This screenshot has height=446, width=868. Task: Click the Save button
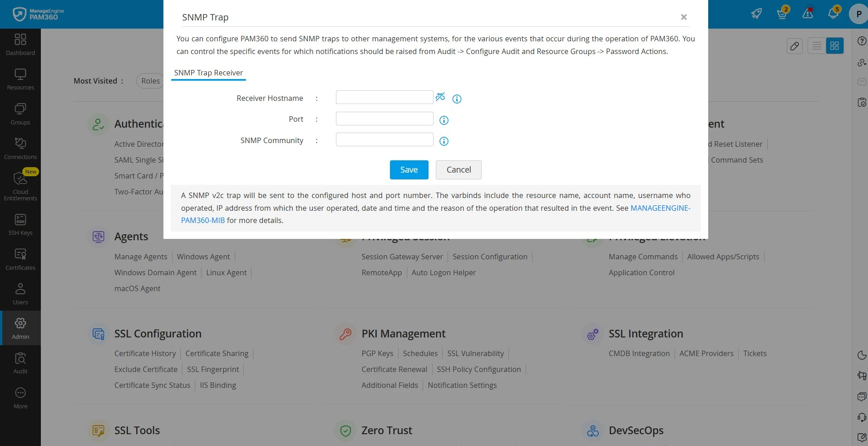(x=409, y=170)
